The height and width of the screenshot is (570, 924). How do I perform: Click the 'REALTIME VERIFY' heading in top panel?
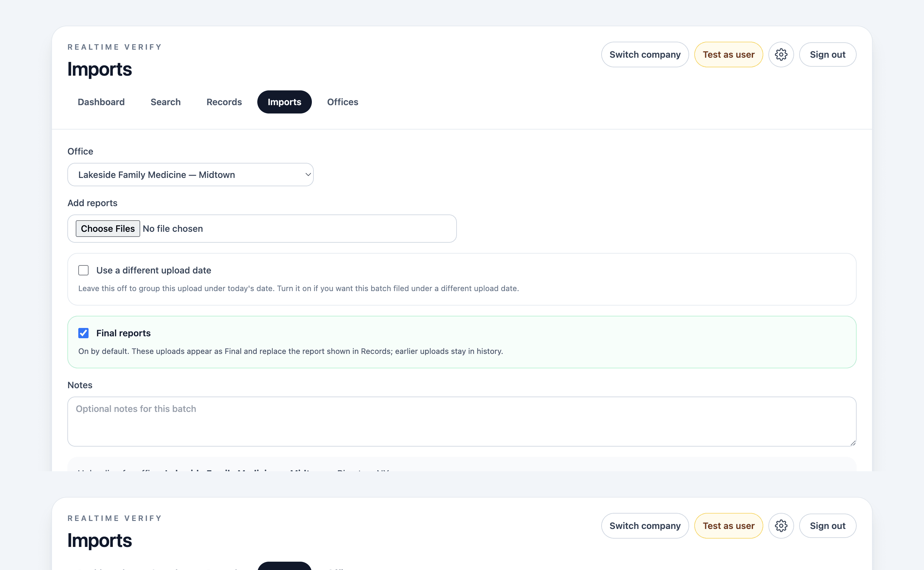[x=115, y=47]
